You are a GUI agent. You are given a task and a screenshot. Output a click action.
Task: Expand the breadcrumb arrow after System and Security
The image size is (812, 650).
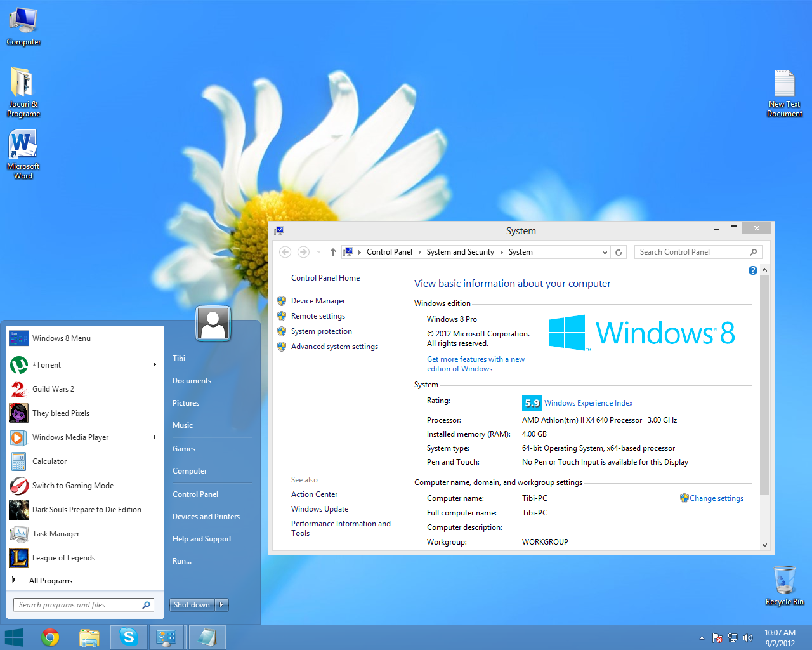[x=501, y=252]
